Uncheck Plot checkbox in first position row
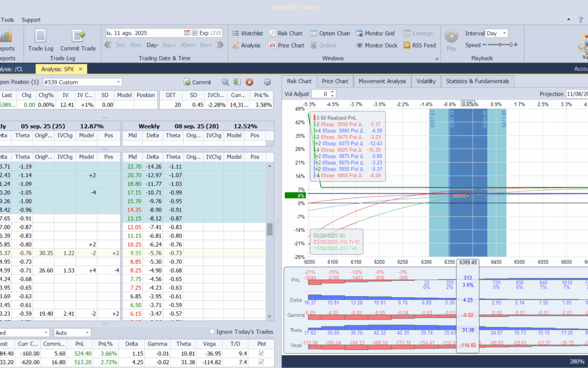This screenshot has width=588, height=368. click(x=262, y=353)
